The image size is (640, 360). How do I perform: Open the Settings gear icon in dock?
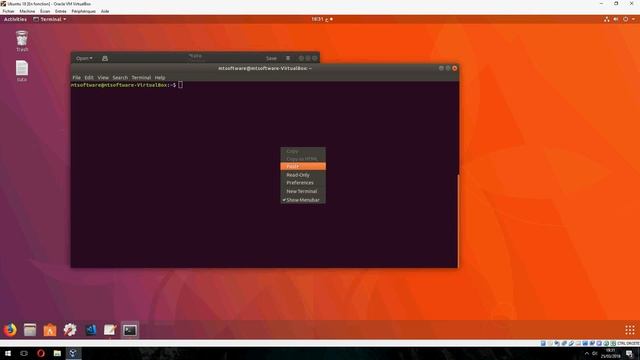pos(70,330)
